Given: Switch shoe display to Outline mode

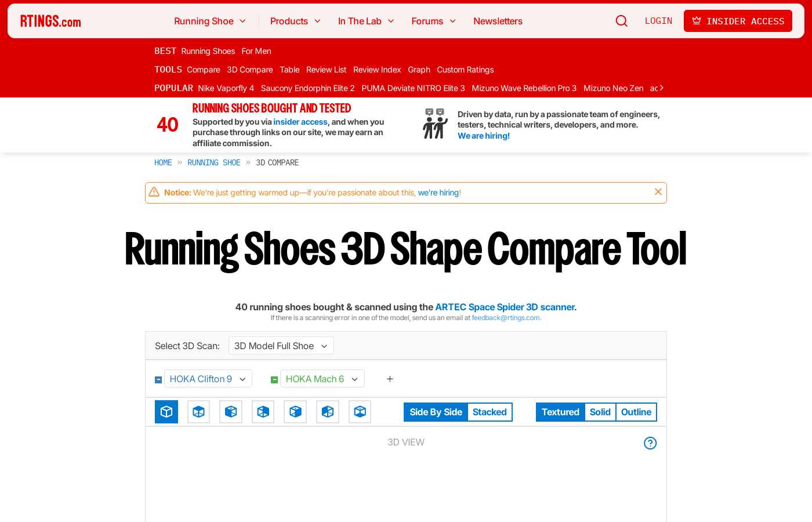Looking at the screenshot, I should point(636,412).
